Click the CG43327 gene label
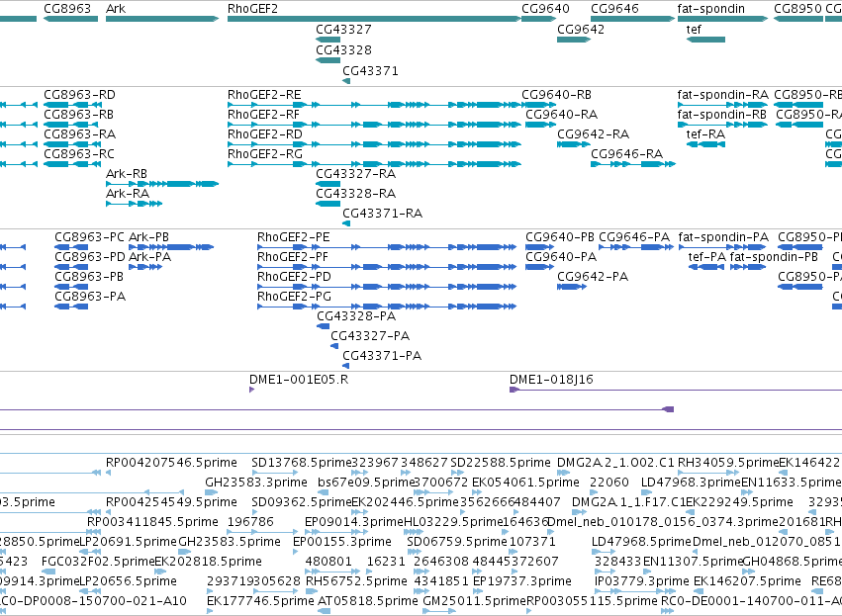Viewport: 842px width, 616px height. [343, 30]
